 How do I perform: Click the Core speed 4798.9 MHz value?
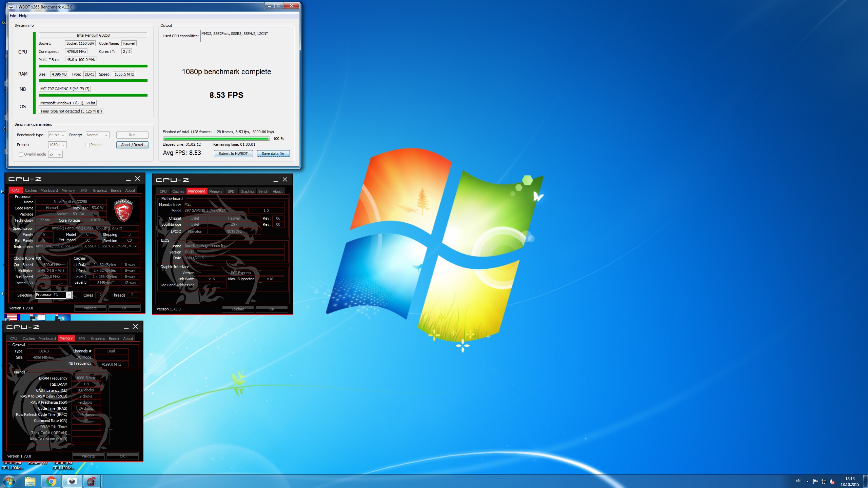click(76, 52)
